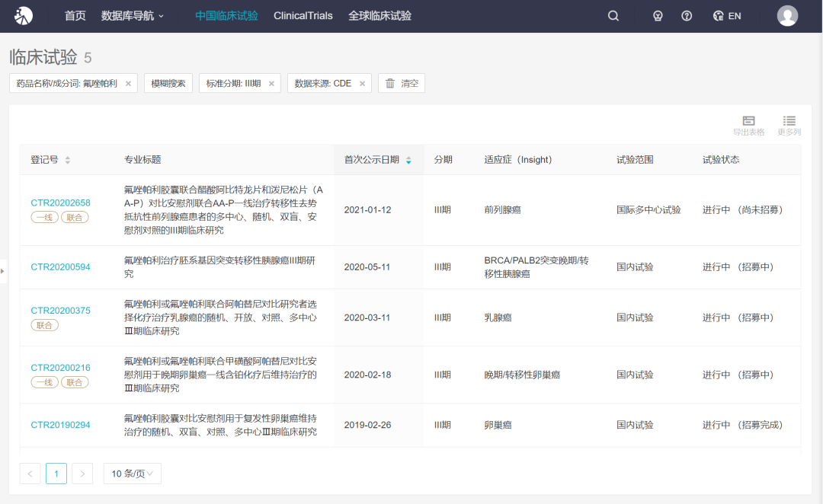Click the 乳腺癌 indication cell

click(x=498, y=317)
